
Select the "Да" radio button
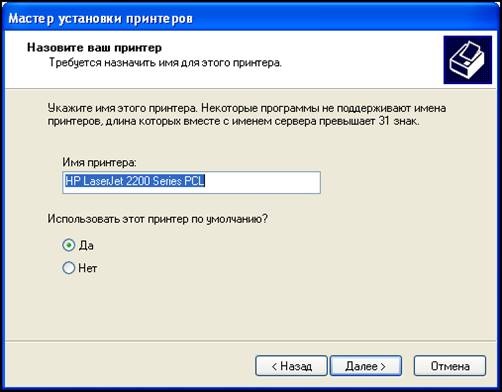69,246
